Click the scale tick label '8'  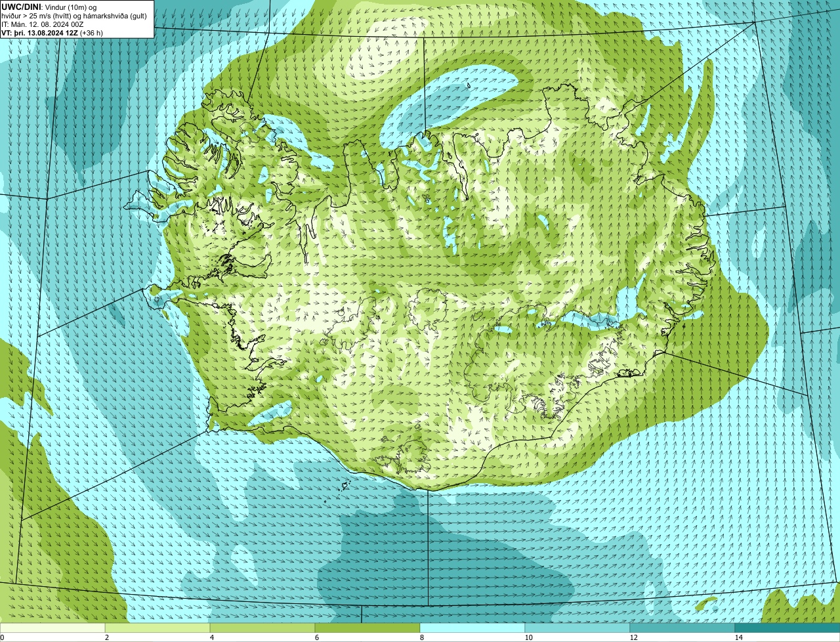[x=421, y=637]
